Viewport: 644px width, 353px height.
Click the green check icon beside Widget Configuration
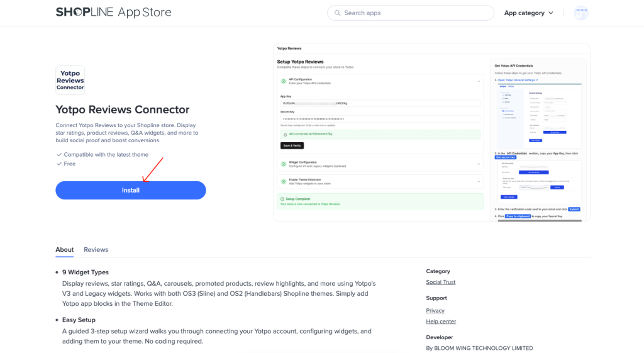click(282, 164)
